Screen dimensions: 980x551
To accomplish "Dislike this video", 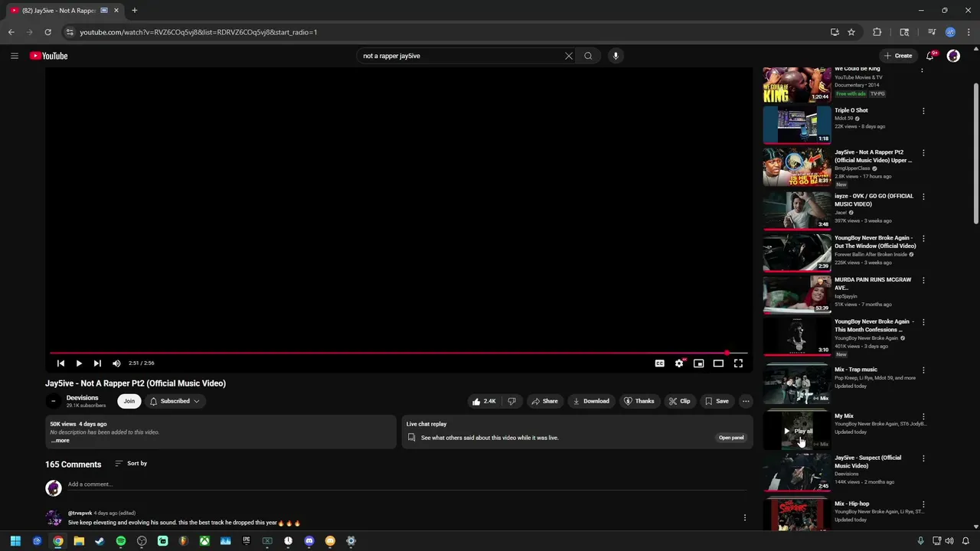I will click(511, 401).
